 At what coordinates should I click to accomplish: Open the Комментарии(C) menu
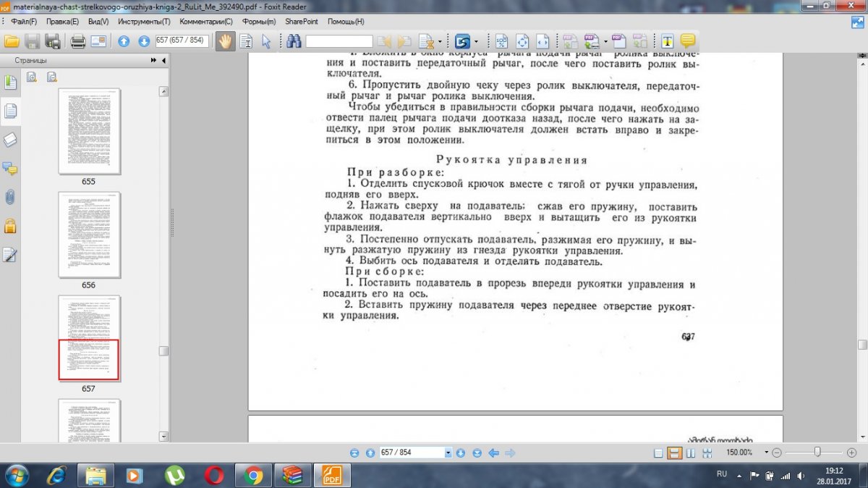(206, 22)
